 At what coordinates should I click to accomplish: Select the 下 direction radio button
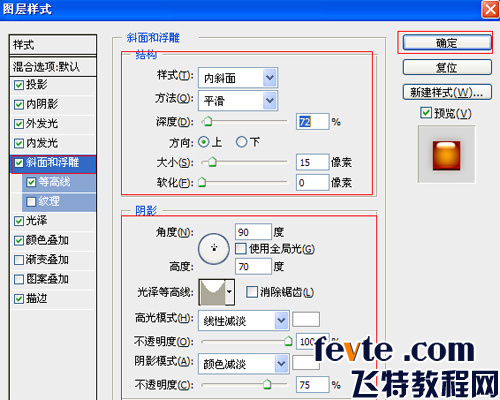pos(241,142)
